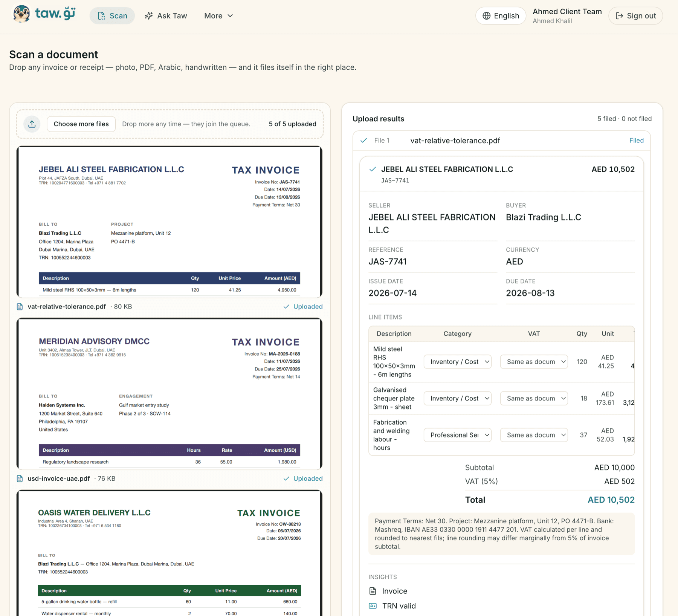The image size is (678, 616).
Task: Click the 5 of 5 uploaded status
Action: 292,124
